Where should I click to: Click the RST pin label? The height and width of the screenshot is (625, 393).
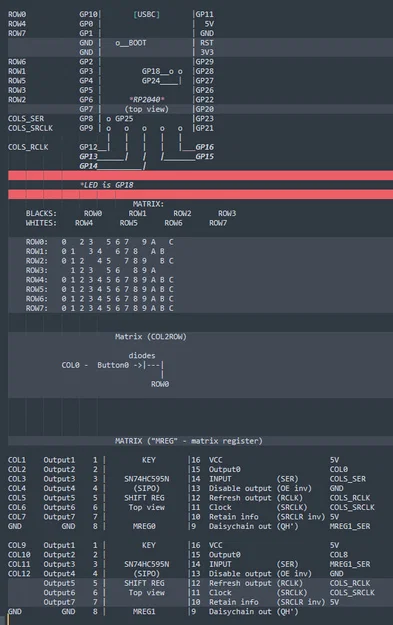click(x=206, y=43)
